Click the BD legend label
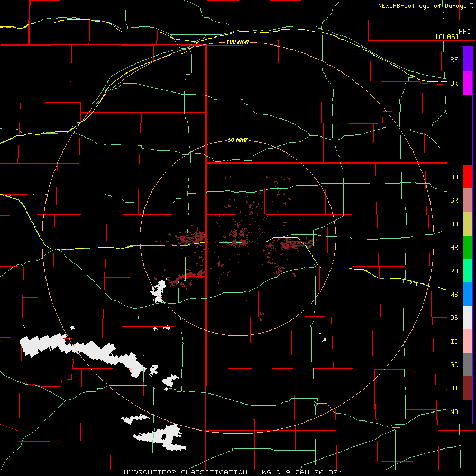The height and width of the screenshot is (476, 476). click(x=454, y=224)
